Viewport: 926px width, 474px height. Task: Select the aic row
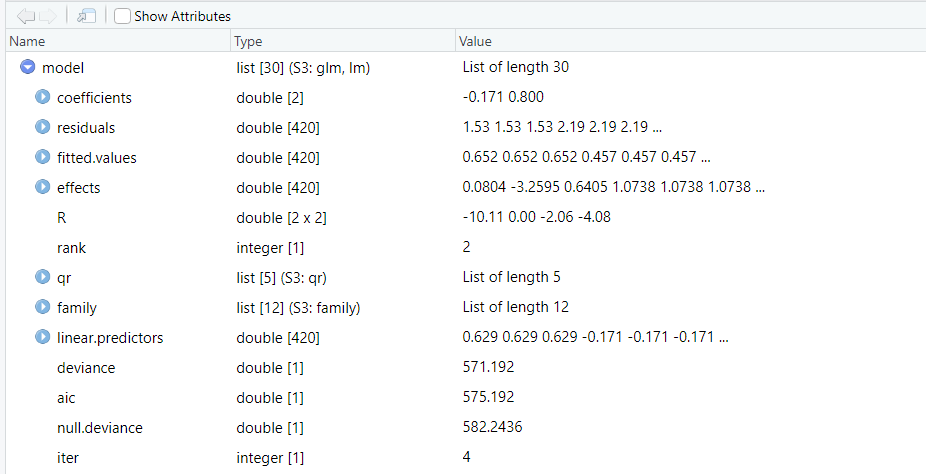(x=68, y=398)
